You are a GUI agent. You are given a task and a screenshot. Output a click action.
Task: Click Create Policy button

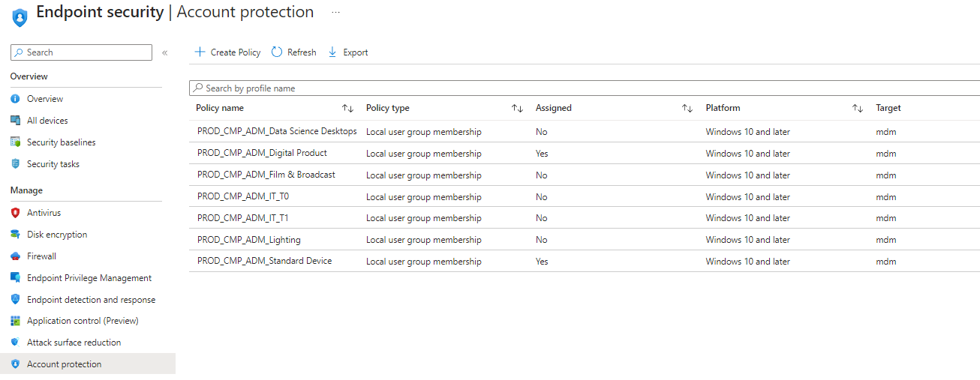(227, 52)
